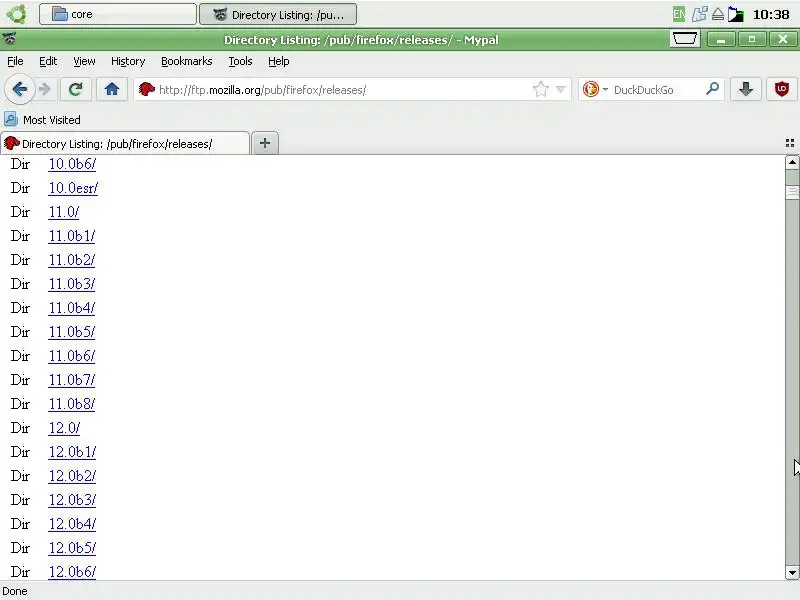Open the 11.0b6/ directory link

tap(71, 356)
